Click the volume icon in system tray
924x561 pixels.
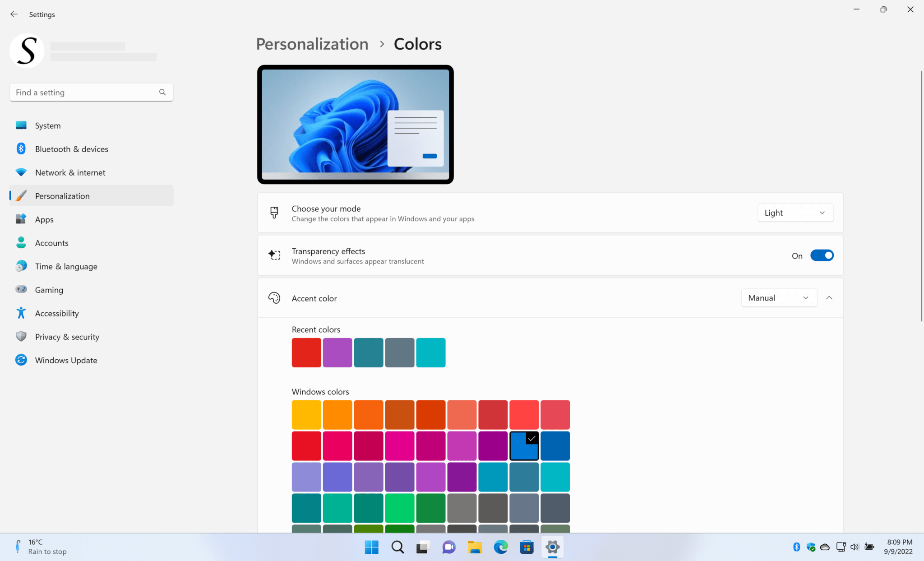point(855,547)
